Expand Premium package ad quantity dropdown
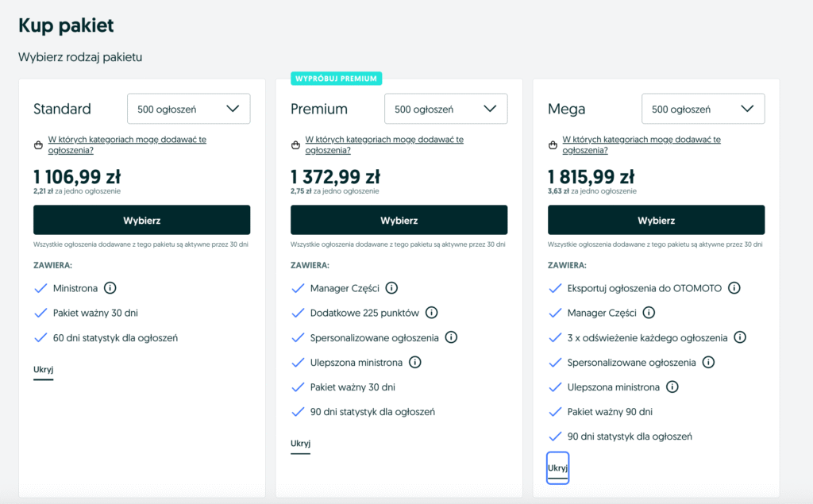 445,109
